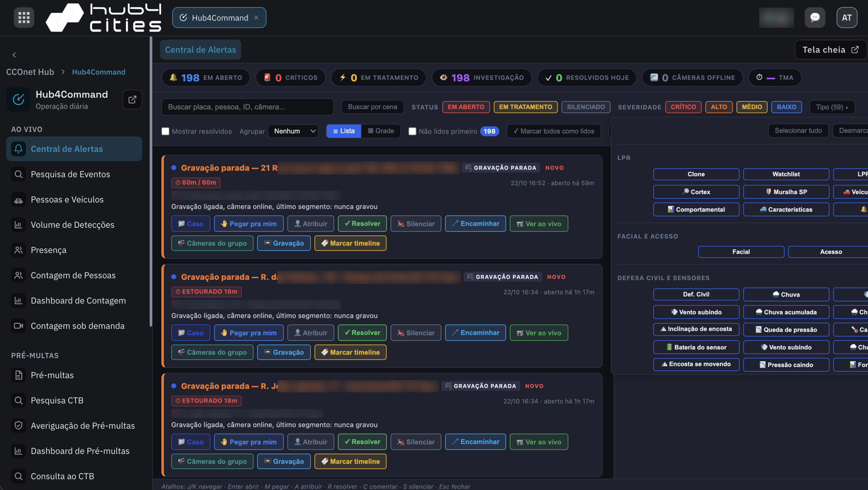Click the Pré-multas document icon
Viewport: 868px width, 490px height.
18,375
